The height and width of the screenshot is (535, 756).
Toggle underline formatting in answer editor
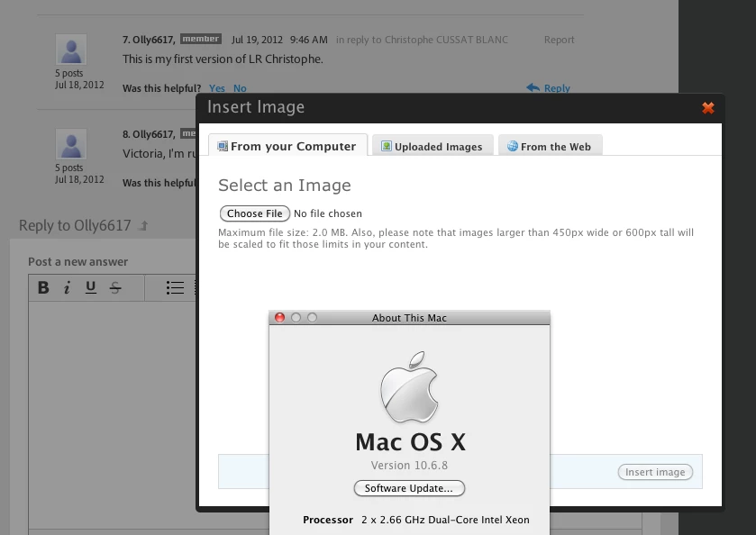tap(91, 287)
